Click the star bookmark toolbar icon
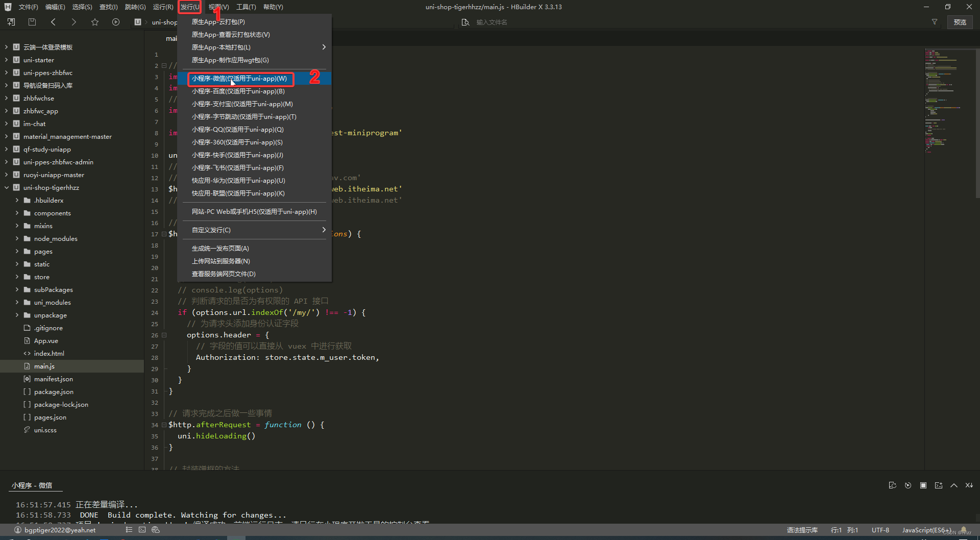Image resolution: width=980 pixels, height=540 pixels. pyautogui.click(x=95, y=22)
